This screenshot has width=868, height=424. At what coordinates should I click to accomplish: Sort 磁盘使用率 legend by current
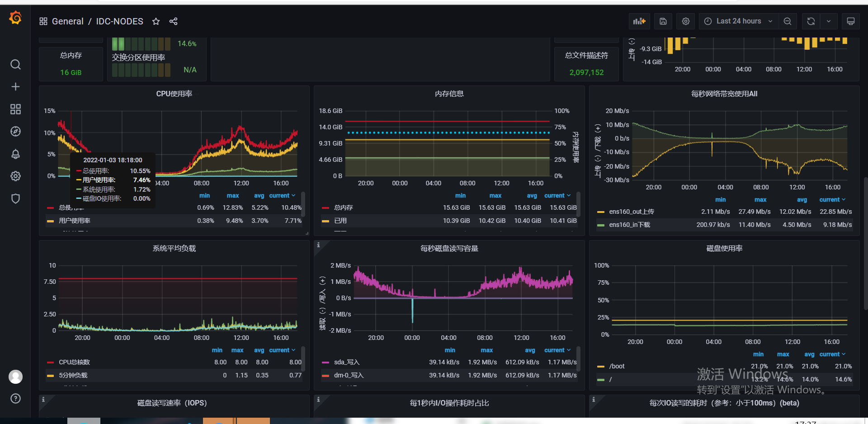coord(832,354)
